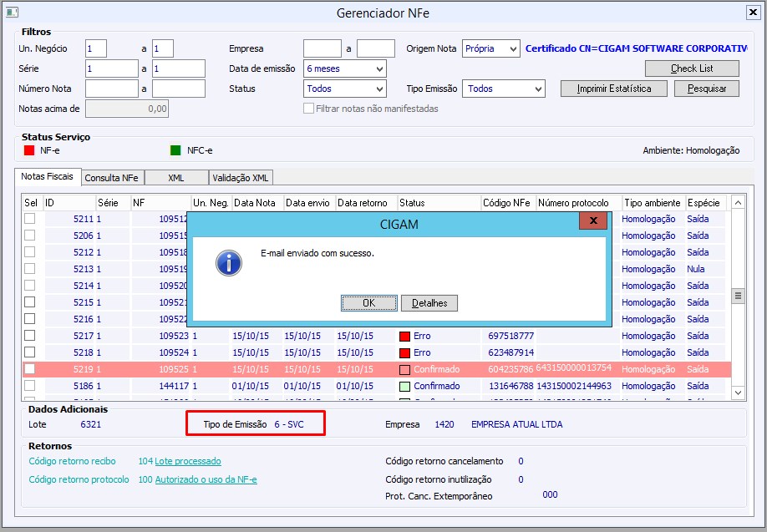Click the Pesquisar button

(x=707, y=89)
